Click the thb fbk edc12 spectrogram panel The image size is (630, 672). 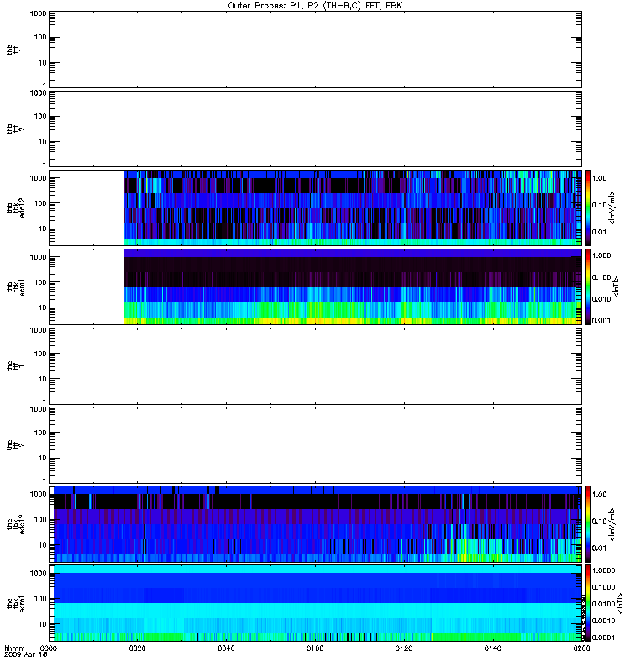315,207
